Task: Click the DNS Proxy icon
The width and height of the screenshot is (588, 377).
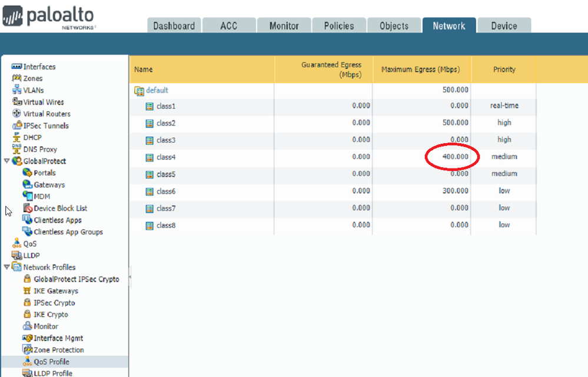Action: tap(16, 149)
